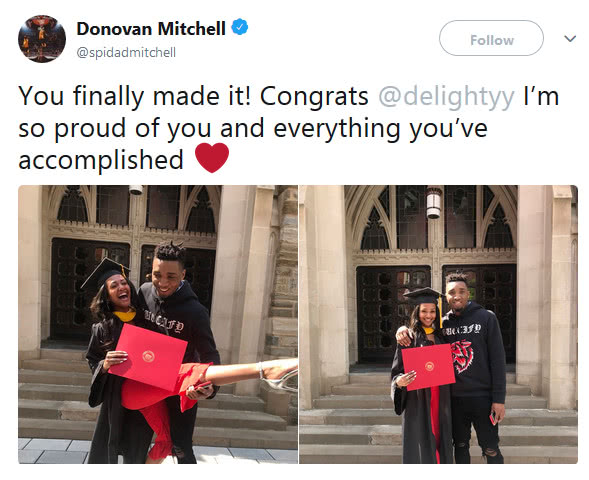Screen dimensions: 589x480
Task: Click the hanging lantern in right photo
Action: click(434, 202)
